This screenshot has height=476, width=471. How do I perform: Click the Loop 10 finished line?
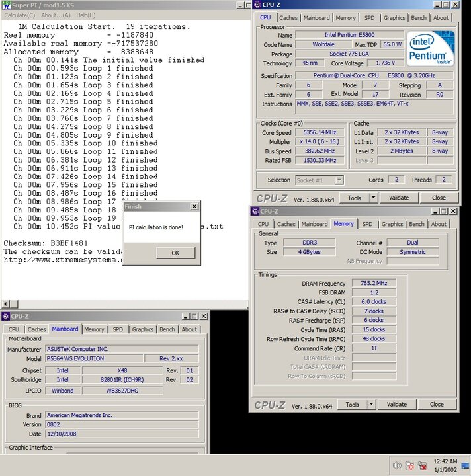[85, 143]
